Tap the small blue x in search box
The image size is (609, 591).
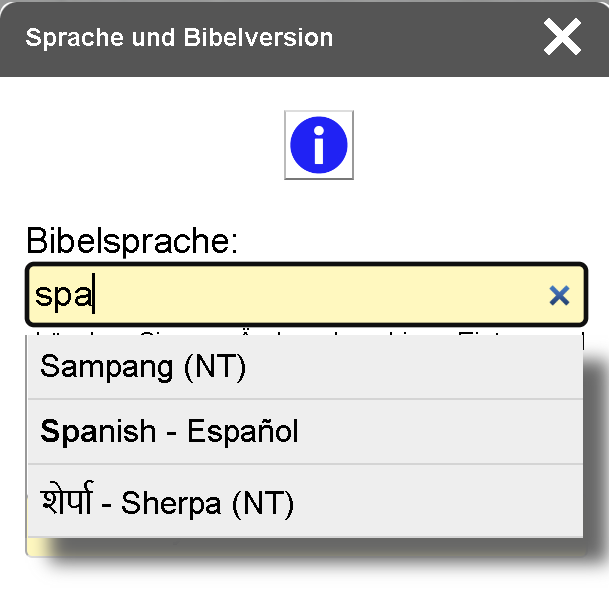(x=559, y=295)
